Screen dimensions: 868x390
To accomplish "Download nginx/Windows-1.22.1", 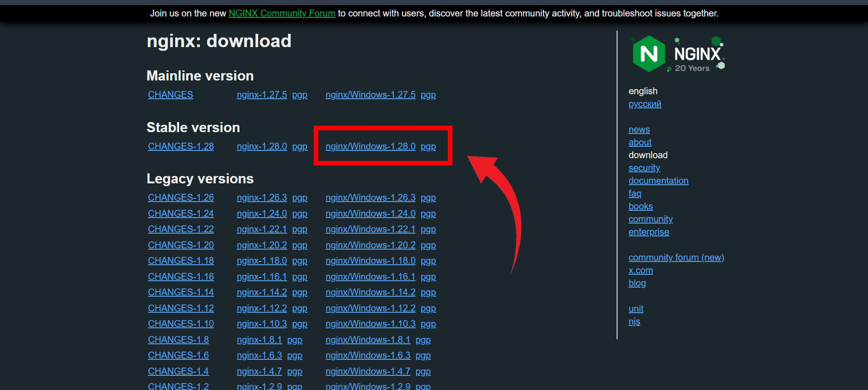I will 371,229.
